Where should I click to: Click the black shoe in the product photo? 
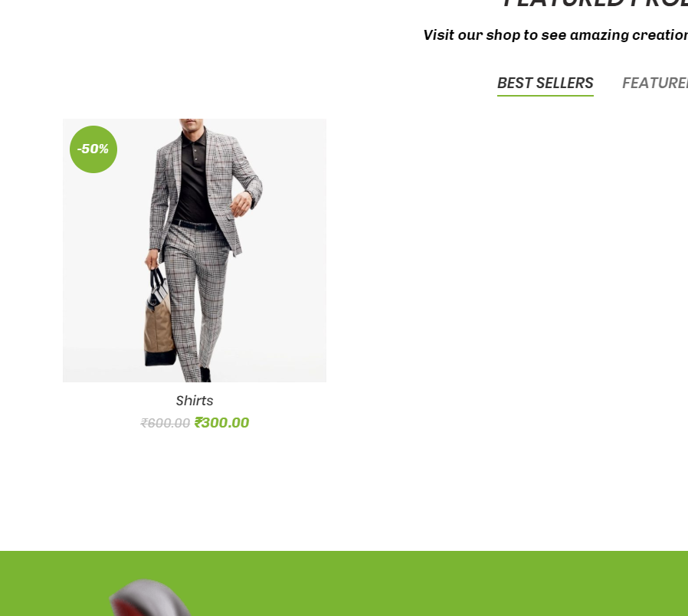[x=205, y=375]
